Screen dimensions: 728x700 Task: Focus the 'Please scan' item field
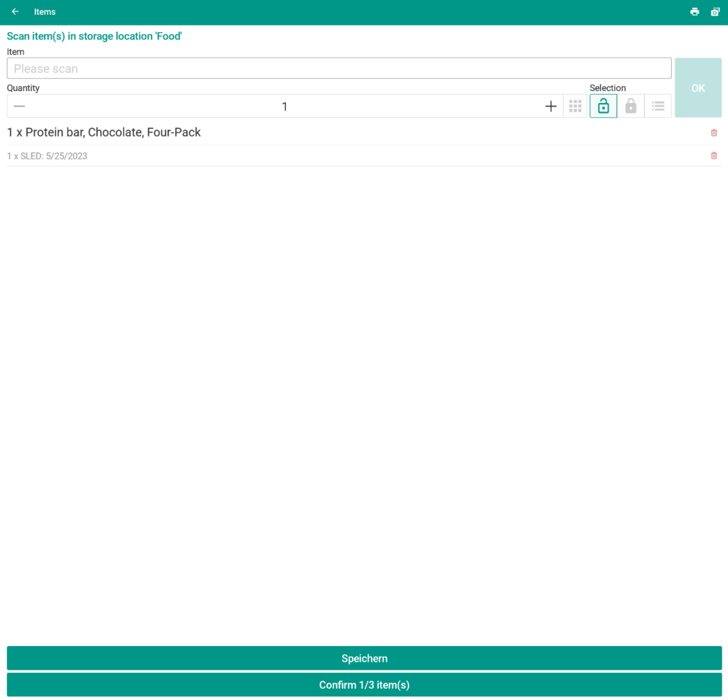pyautogui.click(x=338, y=68)
